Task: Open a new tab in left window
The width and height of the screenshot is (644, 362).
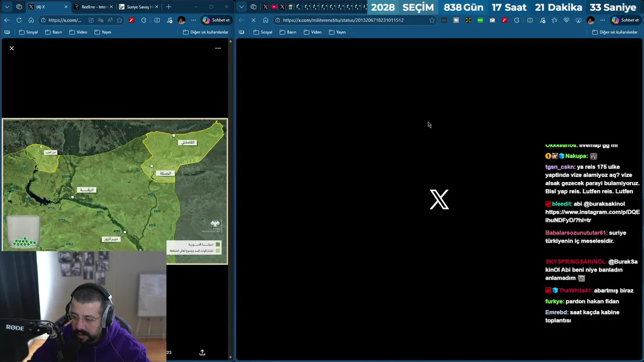Action: (x=169, y=7)
